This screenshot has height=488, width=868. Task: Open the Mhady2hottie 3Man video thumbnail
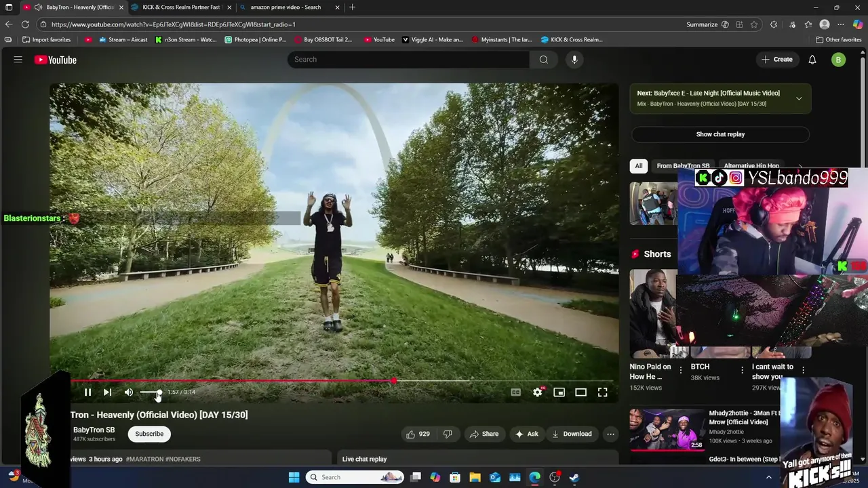click(667, 429)
